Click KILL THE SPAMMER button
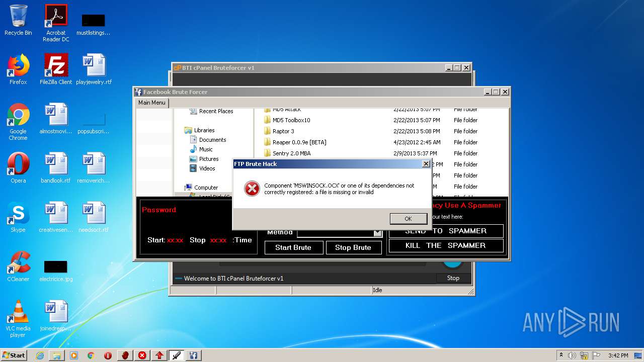Screen dimensions: 644x362 (x=446, y=245)
